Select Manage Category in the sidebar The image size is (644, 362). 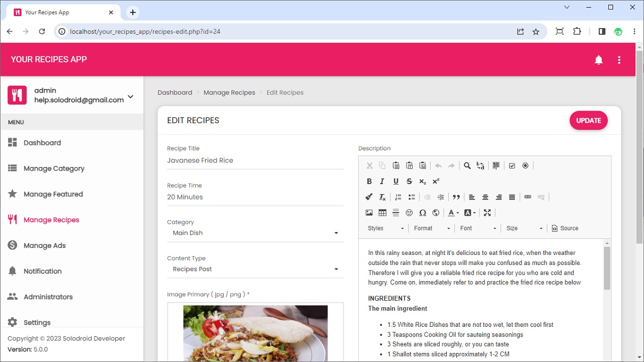53,168
